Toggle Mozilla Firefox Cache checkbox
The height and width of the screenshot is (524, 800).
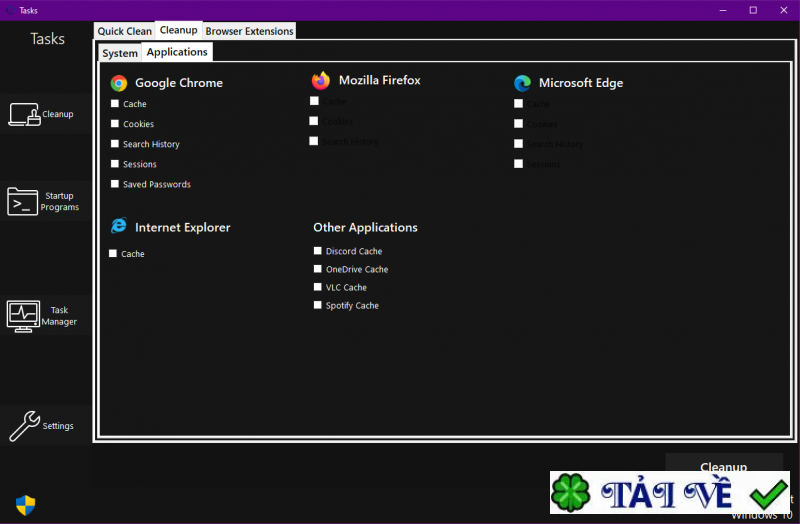(314, 101)
